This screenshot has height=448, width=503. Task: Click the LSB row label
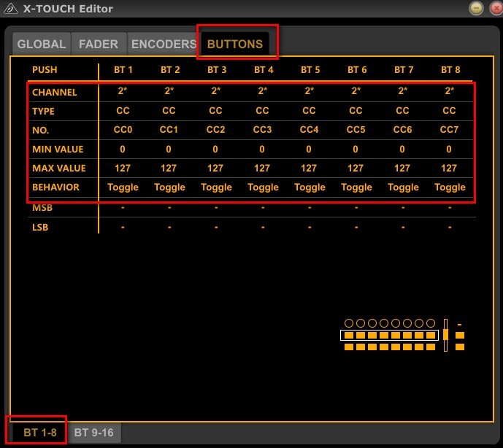[40, 228]
